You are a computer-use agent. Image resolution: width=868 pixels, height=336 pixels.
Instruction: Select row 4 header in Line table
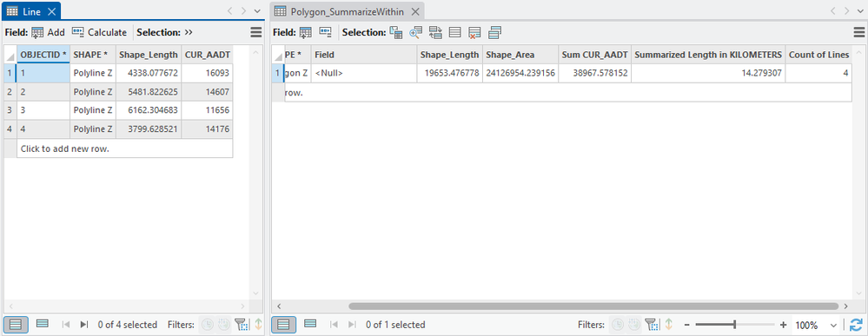pos(10,129)
